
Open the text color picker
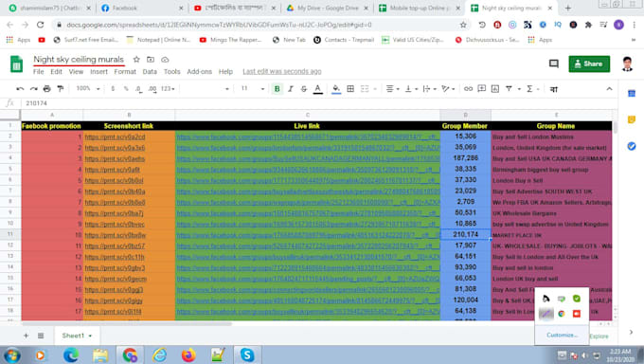coord(317,89)
